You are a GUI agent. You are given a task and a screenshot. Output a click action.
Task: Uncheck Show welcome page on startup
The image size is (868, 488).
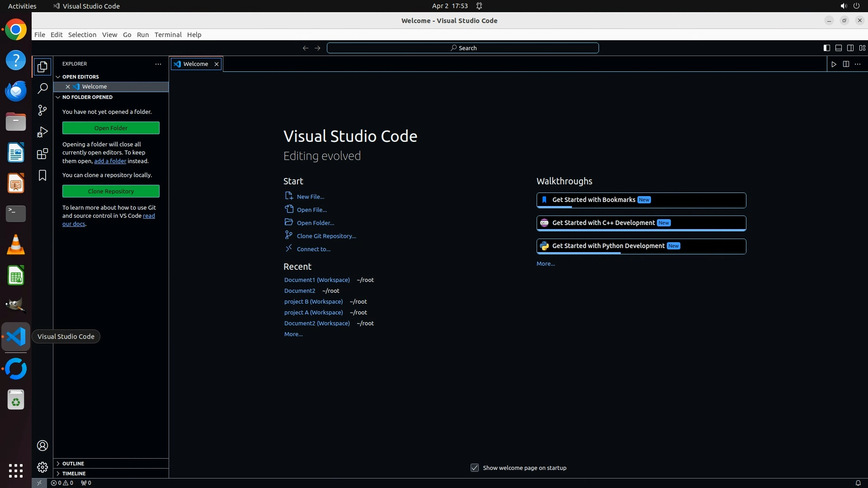[x=475, y=468]
